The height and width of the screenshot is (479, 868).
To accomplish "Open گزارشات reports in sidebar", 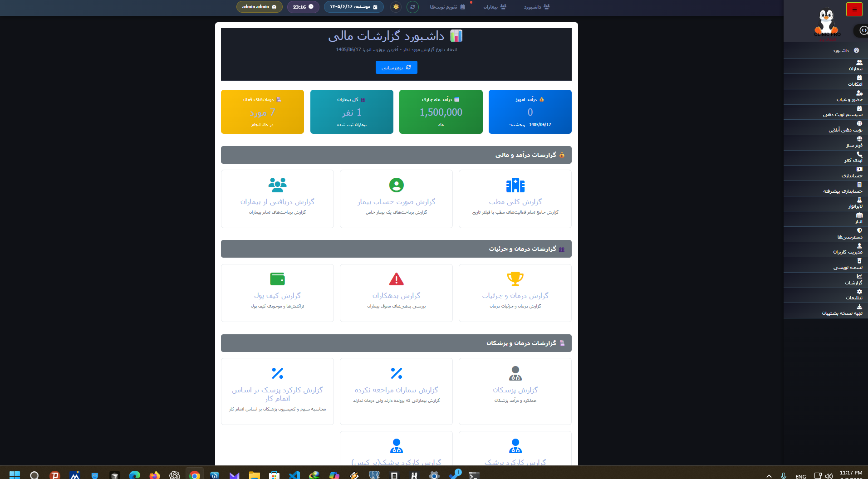I will [825, 280].
